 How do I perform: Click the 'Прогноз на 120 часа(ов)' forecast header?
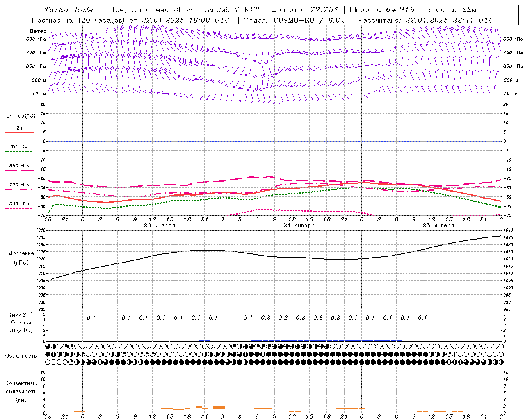point(79,20)
